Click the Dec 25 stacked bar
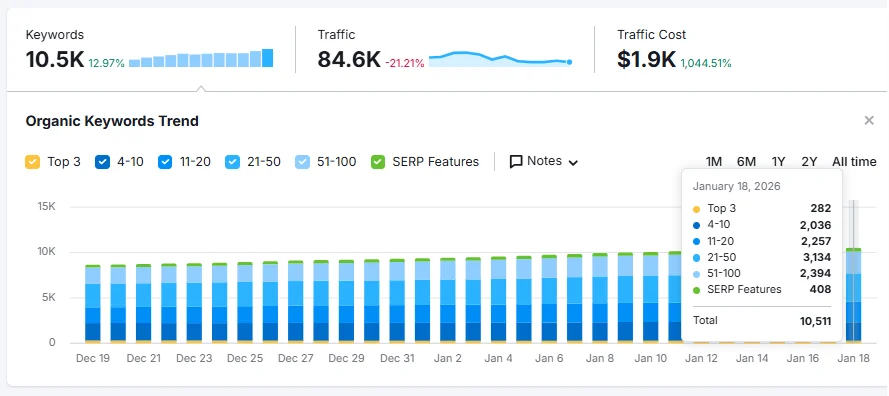The image size is (889, 396). pyautogui.click(x=245, y=303)
